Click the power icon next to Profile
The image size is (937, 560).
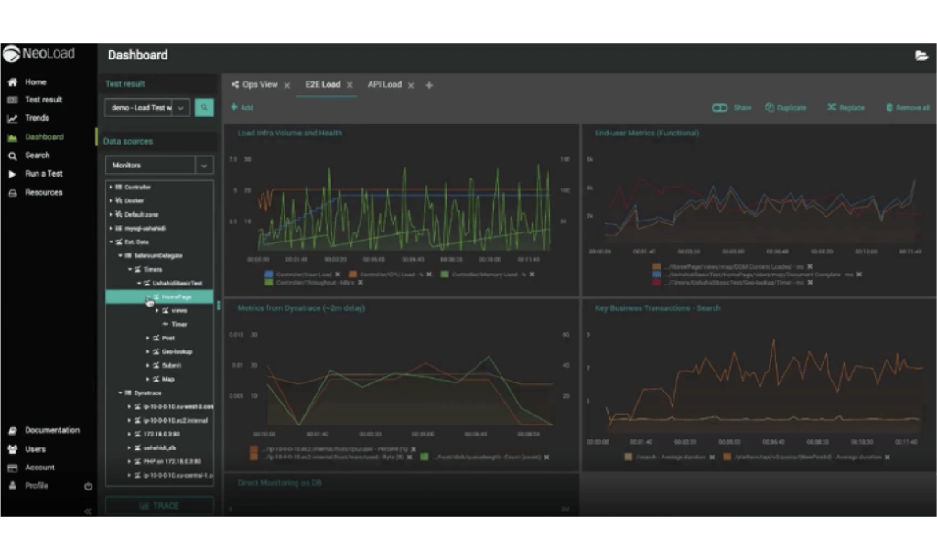point(88,486)
